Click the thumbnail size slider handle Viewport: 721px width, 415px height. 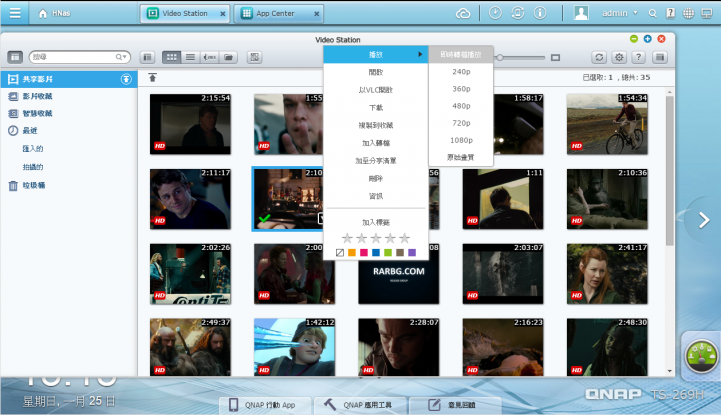click(500, 57)
